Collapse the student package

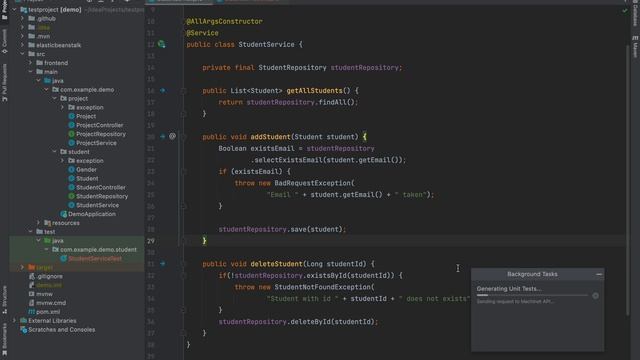coord(55,152)
